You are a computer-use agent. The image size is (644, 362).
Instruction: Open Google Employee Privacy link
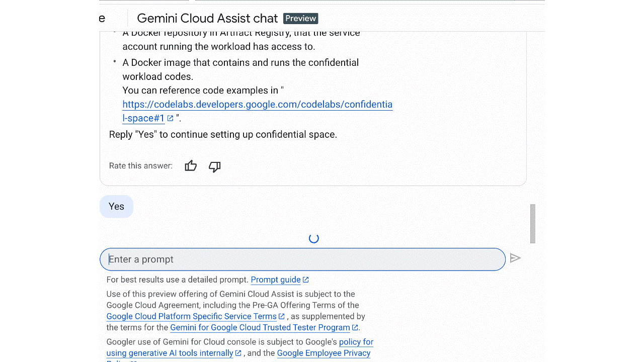point(324,353)
